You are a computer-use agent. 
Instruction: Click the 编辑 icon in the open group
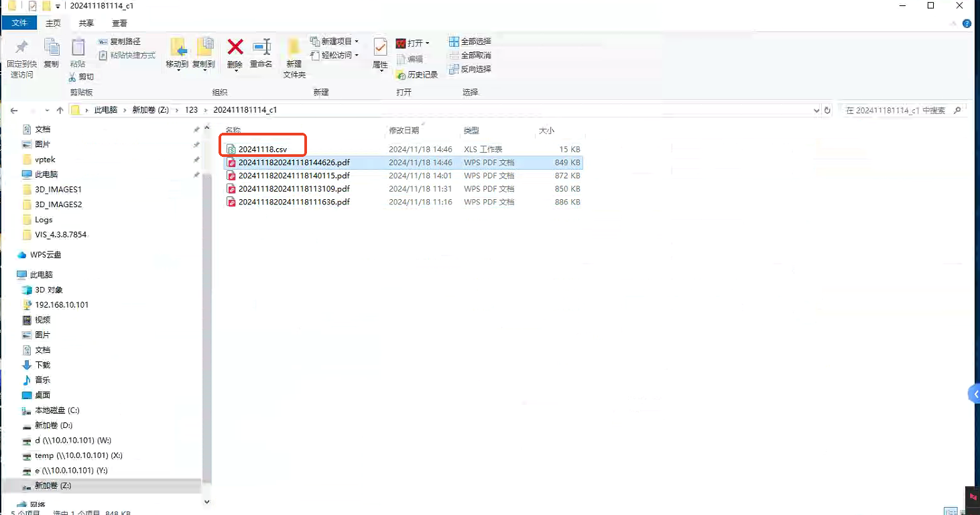coord(400,59)
